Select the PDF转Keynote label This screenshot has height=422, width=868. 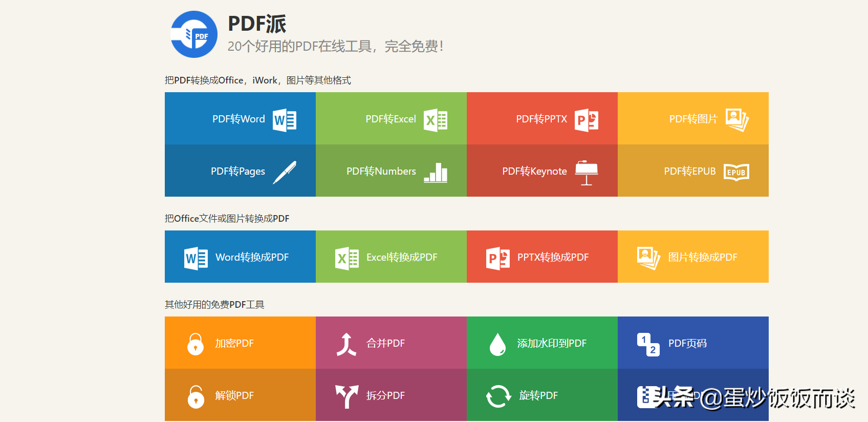tap(534, 171)
